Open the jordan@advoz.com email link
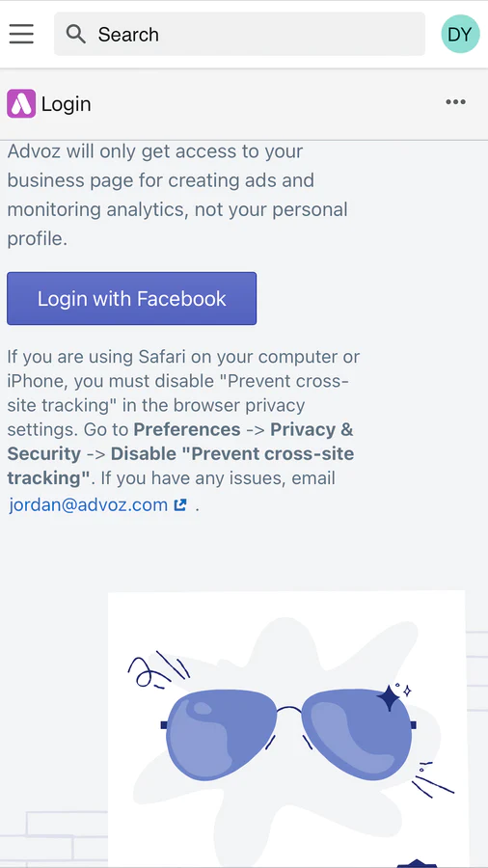 (88, 504)
